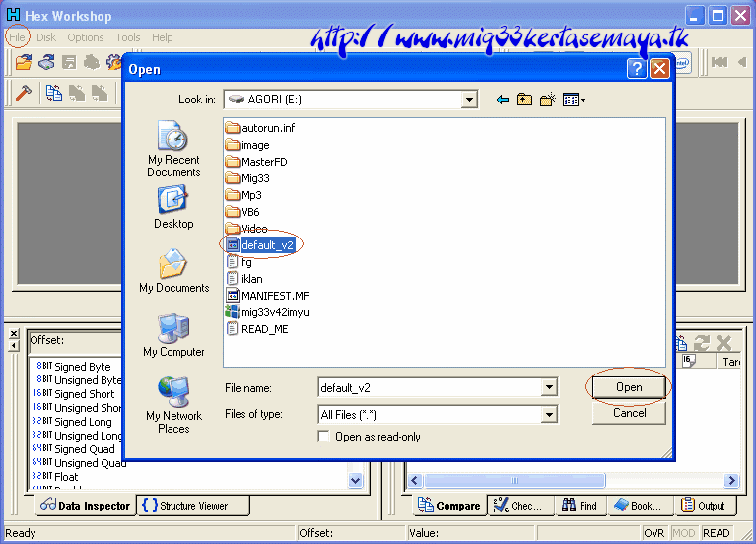This screenshot has height=544, width=756.
Task: Close the Data Inspector panel with its X
Action: 14,334
